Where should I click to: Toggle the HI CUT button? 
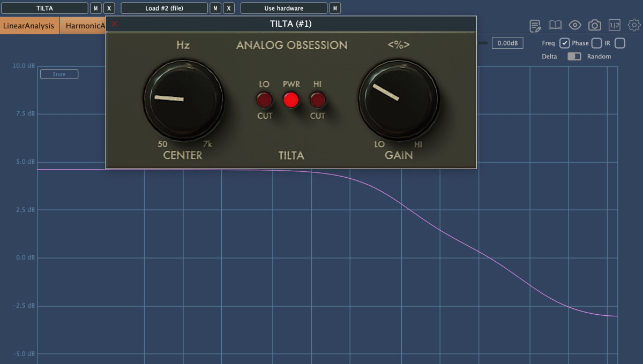click(318, 100)
